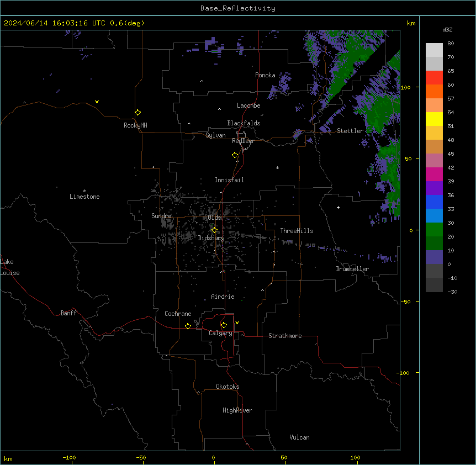The image size is (476, 465).
Task: Click the Sundre label
Action: point(161,216)
